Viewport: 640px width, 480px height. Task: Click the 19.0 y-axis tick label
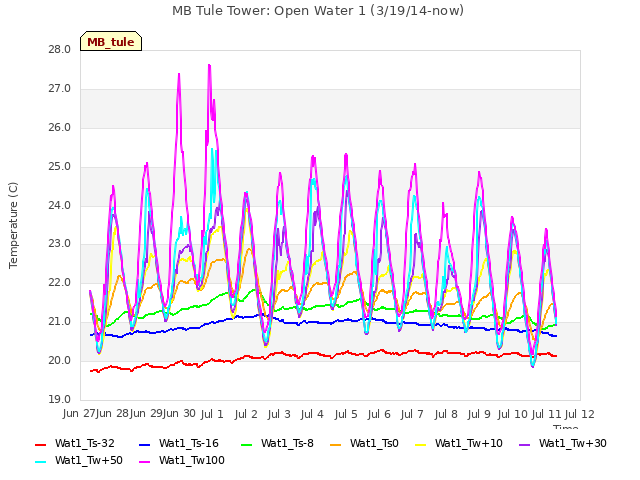(x=60, y=399)
